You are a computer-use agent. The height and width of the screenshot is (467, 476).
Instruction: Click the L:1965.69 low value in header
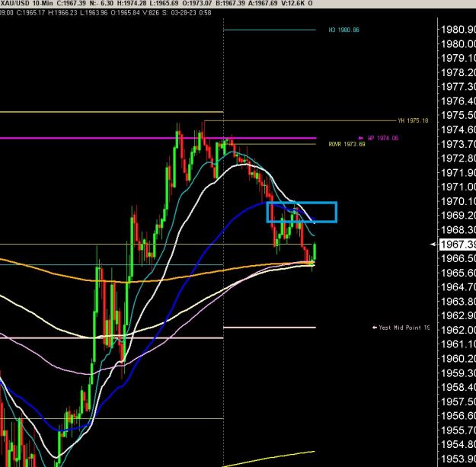pyautogui.click(x=164, y=3)
